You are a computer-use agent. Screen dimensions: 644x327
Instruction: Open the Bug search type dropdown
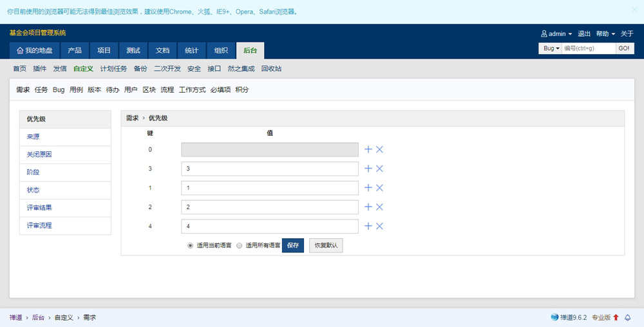550,48
